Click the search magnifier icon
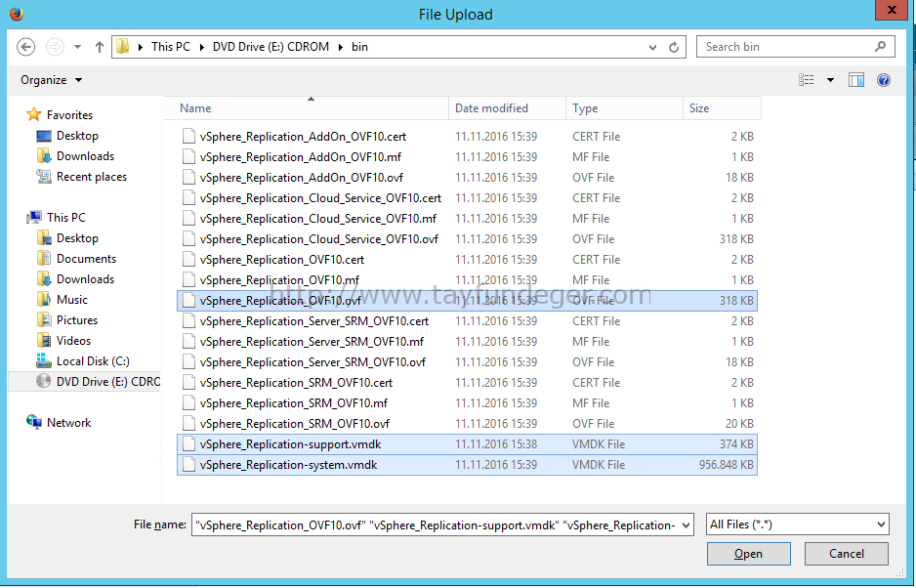The image size is (916, 588). (881, 47)
